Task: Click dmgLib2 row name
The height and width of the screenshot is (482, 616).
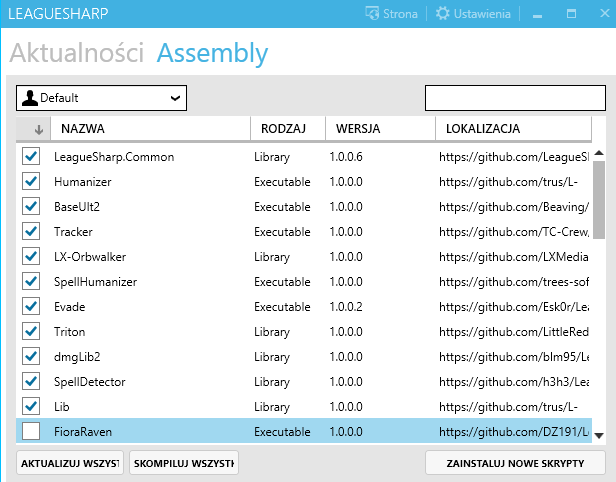Action: click(x=77, y=357)
